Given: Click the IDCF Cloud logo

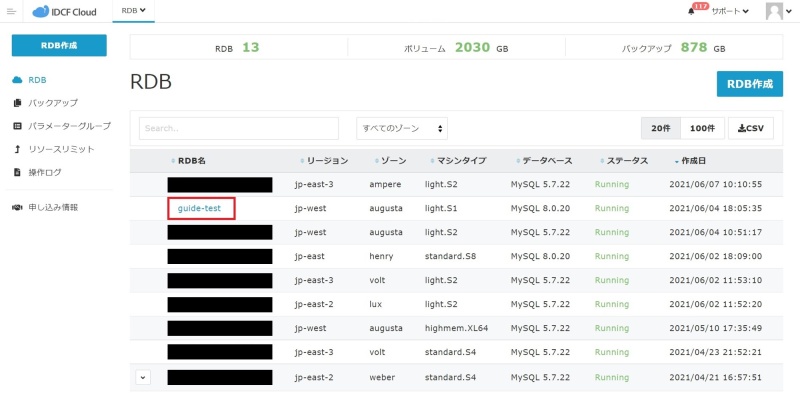Looking at the screenshot, I should pyautogui.click(x=64, y=11).
